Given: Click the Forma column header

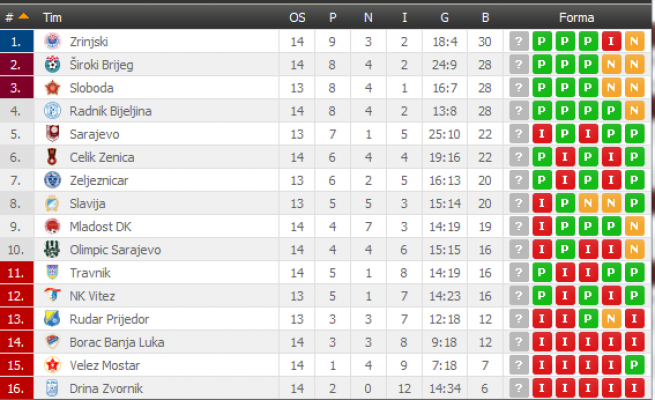Looking at the screenshot, I should (x=576, y=17).
